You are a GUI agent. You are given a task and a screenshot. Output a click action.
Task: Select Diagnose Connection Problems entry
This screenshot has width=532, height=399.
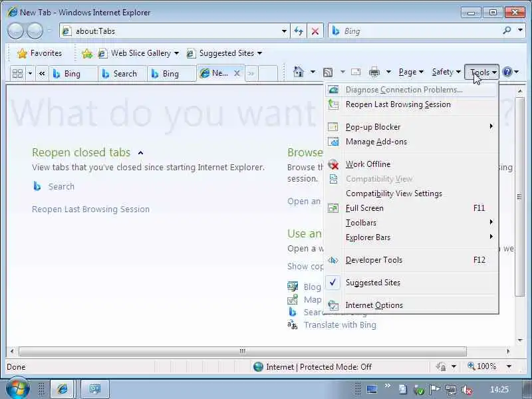point(411,90)
